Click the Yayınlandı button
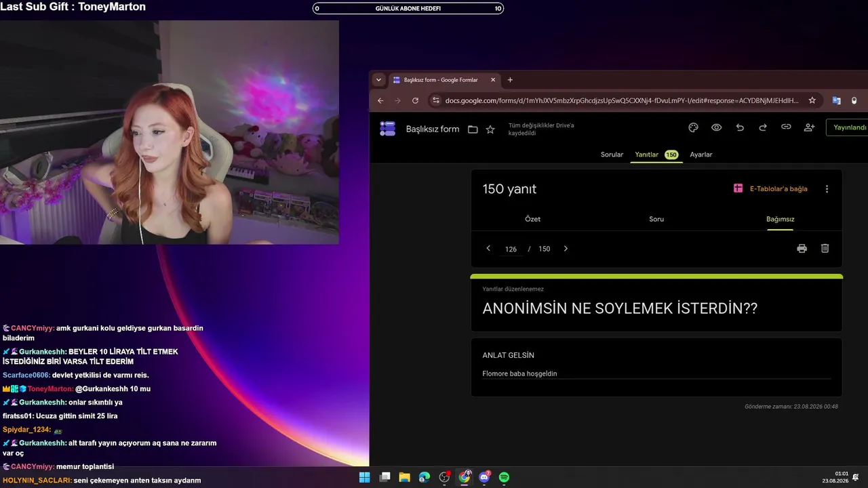Viewport: 868px width, 488px height. (x=848, y=127)
